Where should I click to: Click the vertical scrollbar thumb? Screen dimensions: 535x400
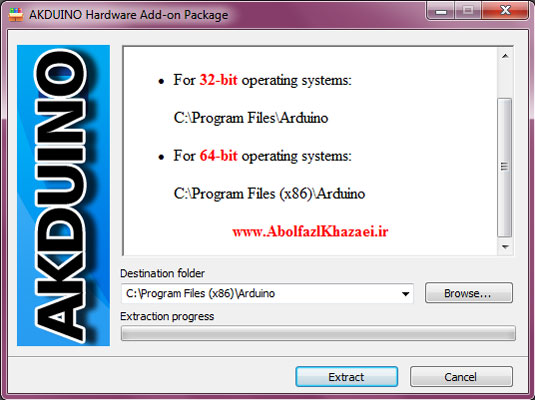tap(505, 167)
